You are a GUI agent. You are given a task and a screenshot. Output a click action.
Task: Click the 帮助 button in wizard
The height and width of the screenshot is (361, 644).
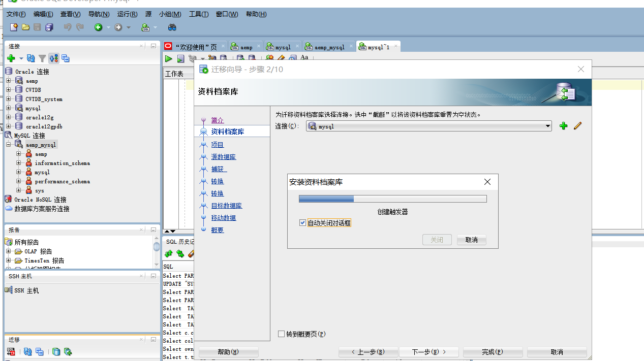click(228, 352)
